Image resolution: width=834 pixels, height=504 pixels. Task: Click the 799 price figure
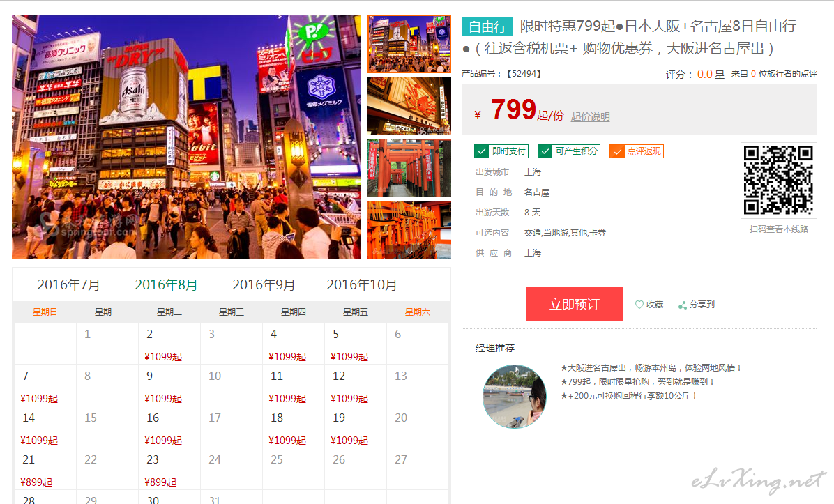[x=513, y=109]
